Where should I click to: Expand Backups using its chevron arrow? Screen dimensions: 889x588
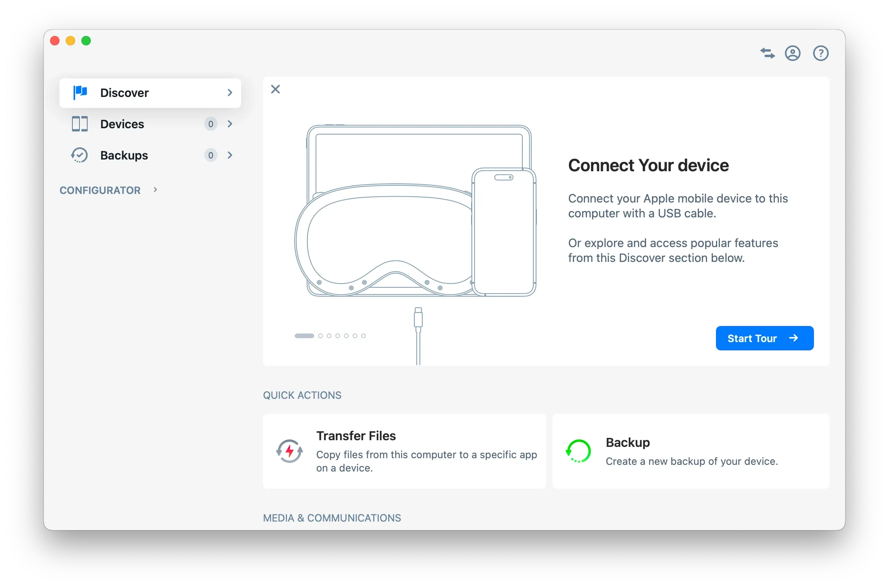pos(230,155)
